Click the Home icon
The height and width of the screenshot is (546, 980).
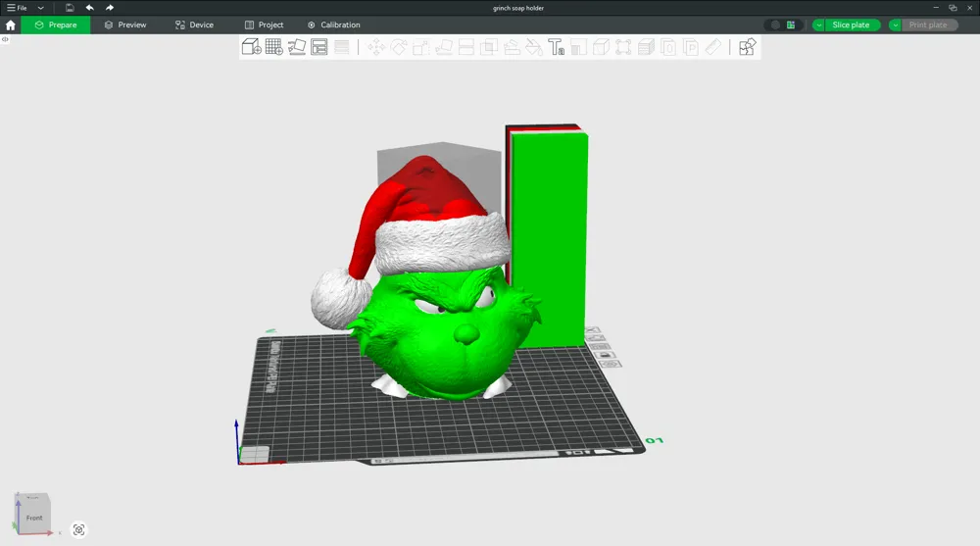coord(10,25)
